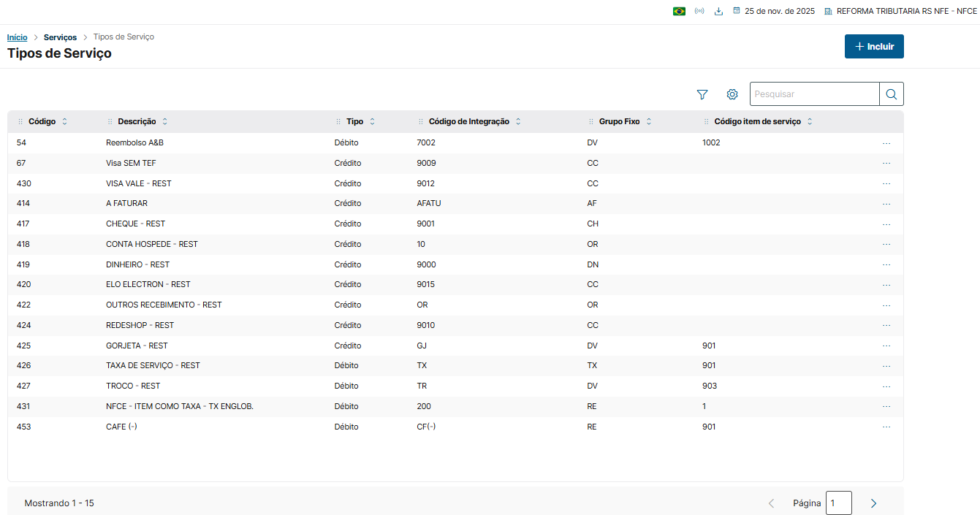The image size is (980, 515).
Task: Open table settings gear icon
Action: tap(732, 94)
